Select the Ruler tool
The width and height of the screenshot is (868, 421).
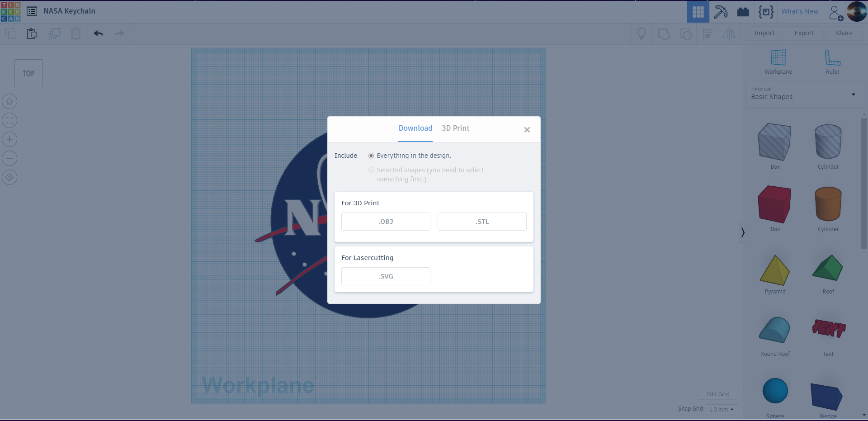pos(832,62)
